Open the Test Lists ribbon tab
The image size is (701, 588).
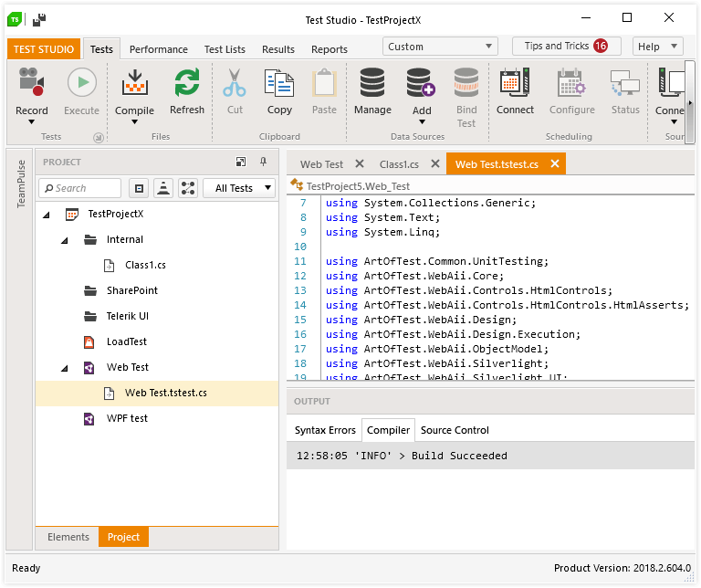(x=225, y=49)
